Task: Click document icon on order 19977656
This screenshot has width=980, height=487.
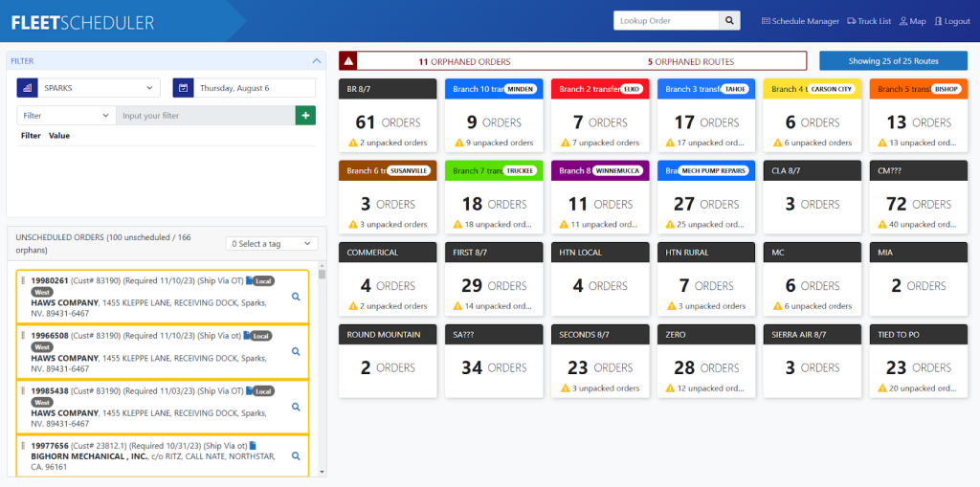Action: coord(253,446)
